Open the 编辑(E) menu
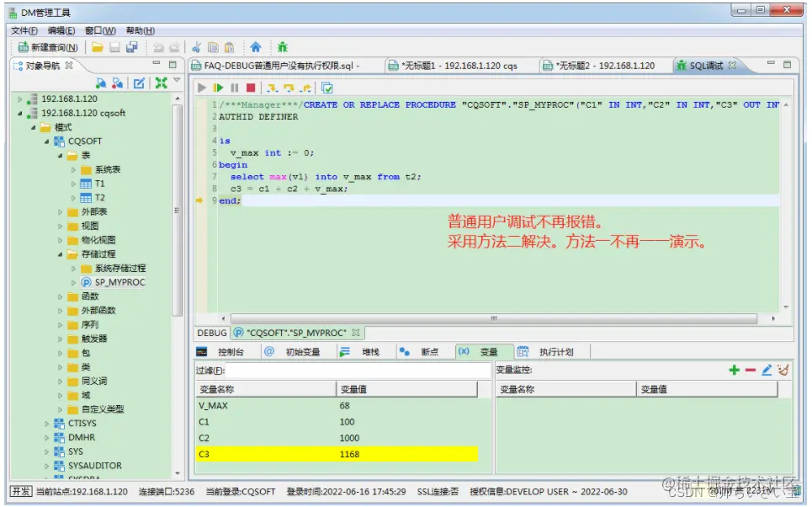 pos(61,30)
